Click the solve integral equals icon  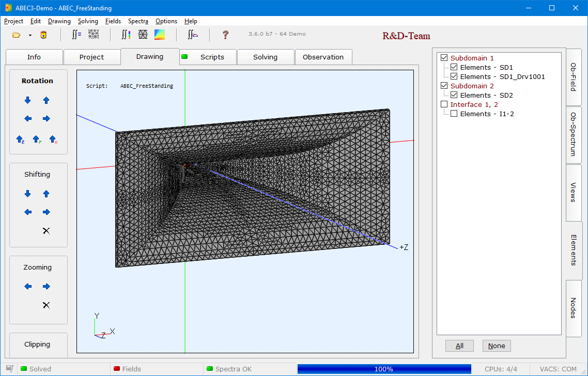coord(76,35)
